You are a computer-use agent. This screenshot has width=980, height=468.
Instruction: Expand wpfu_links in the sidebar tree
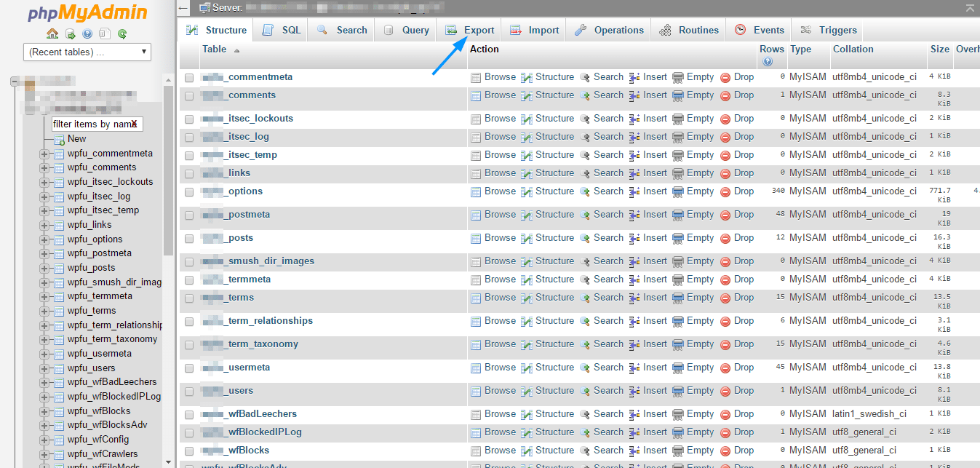click(x=44, y=225)
